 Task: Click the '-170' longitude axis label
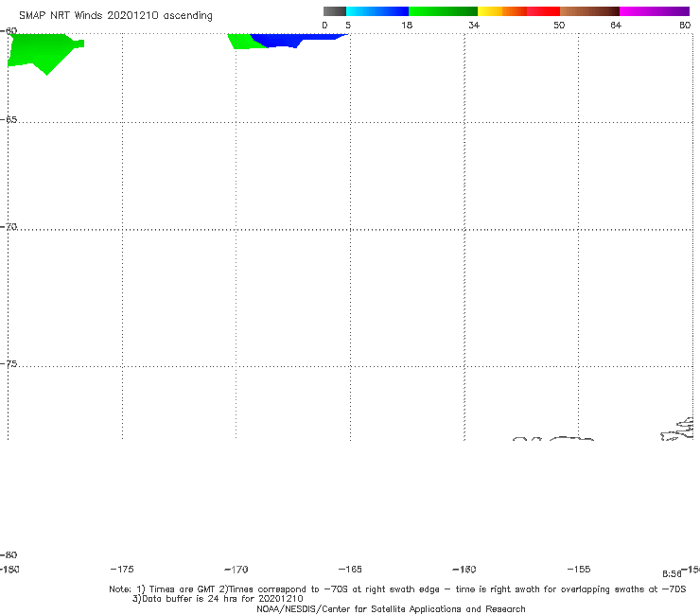tap(236, 570)
